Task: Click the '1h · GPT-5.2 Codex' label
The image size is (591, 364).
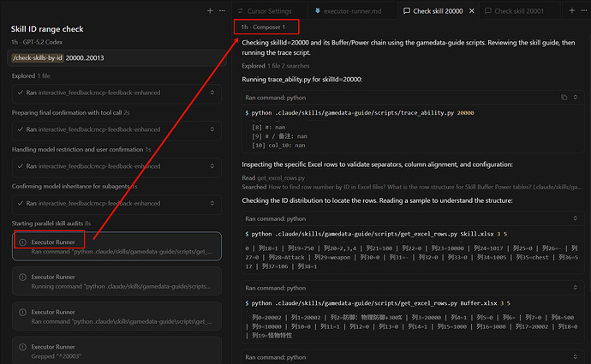Action: pos(37,42)
